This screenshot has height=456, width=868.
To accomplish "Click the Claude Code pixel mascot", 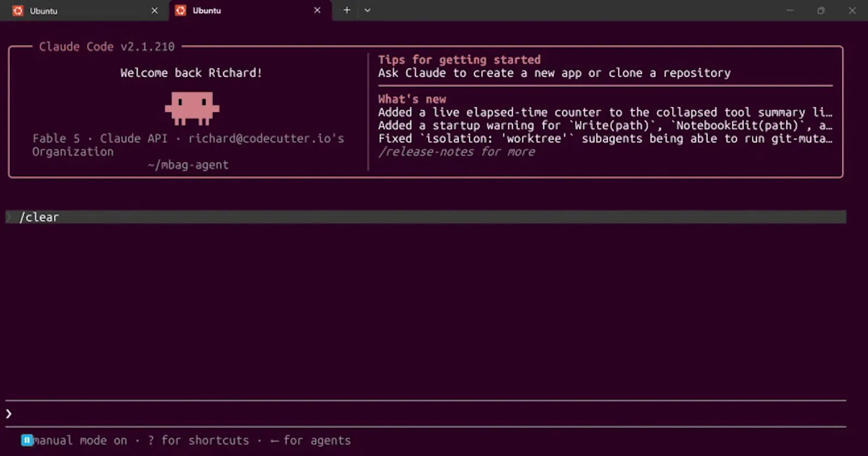I will pyautogui.click(x=192, y=108).
